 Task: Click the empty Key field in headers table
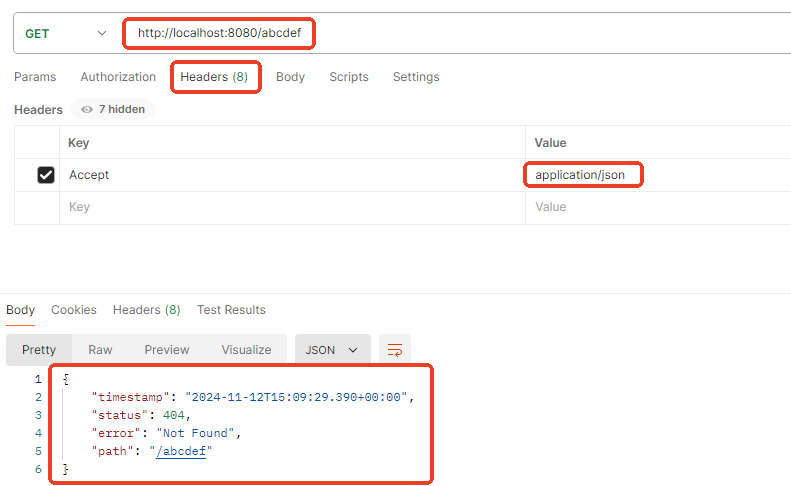(x=290, y=207)
